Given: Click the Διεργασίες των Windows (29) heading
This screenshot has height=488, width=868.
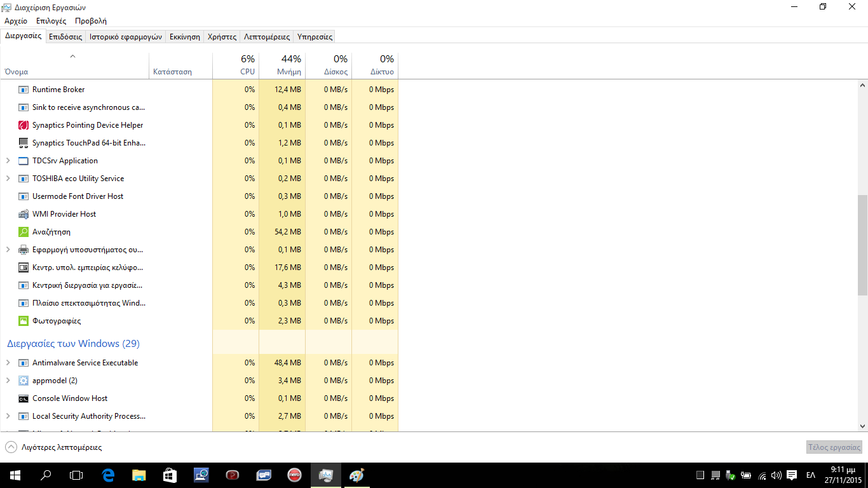Looking at the screenshot, I should (x=73, y=344).
